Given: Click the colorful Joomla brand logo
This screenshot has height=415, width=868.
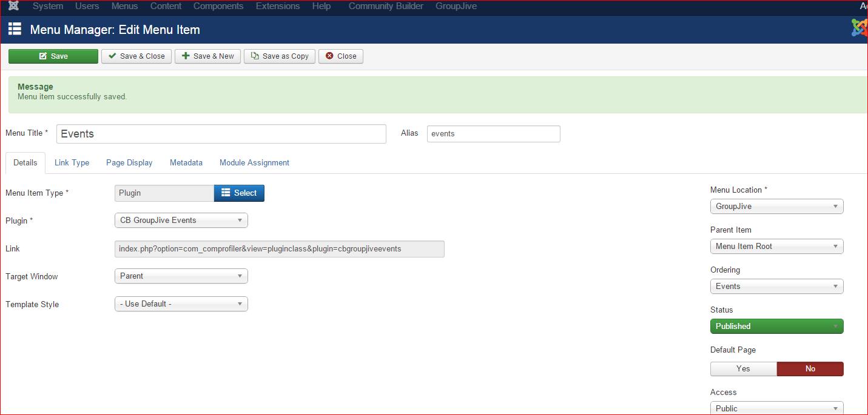Looking at the screenshot, I should [860, 28].
